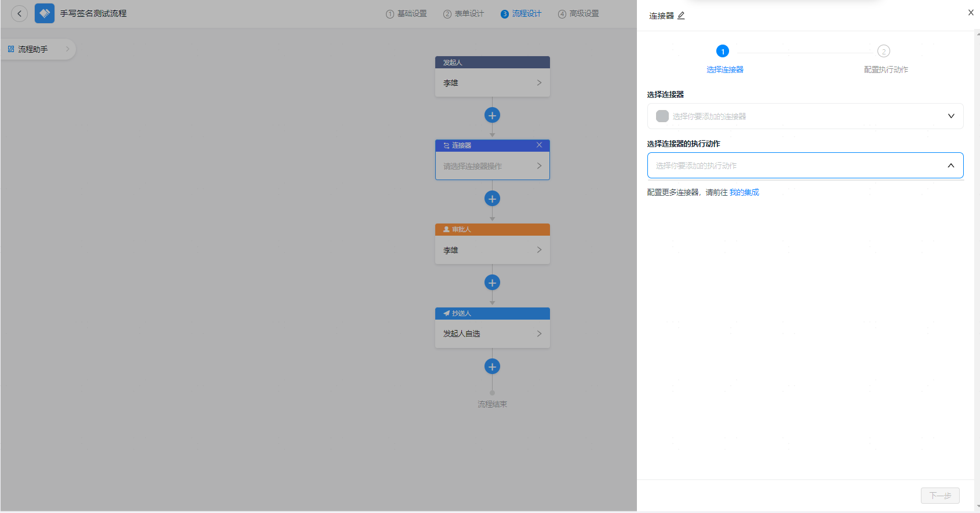Delete the 连接器 node with X
The image size is (980, 513).
point(539,145)
